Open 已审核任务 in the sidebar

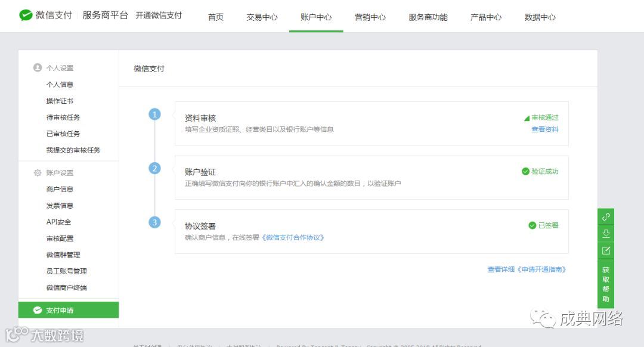pos(63,134)
